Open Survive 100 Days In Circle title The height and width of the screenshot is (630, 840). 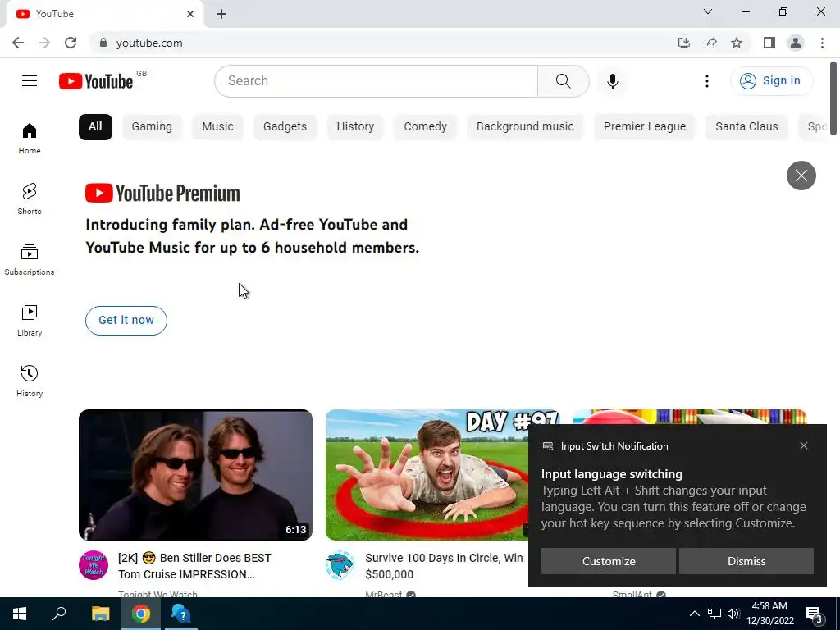tap(444, 566)
